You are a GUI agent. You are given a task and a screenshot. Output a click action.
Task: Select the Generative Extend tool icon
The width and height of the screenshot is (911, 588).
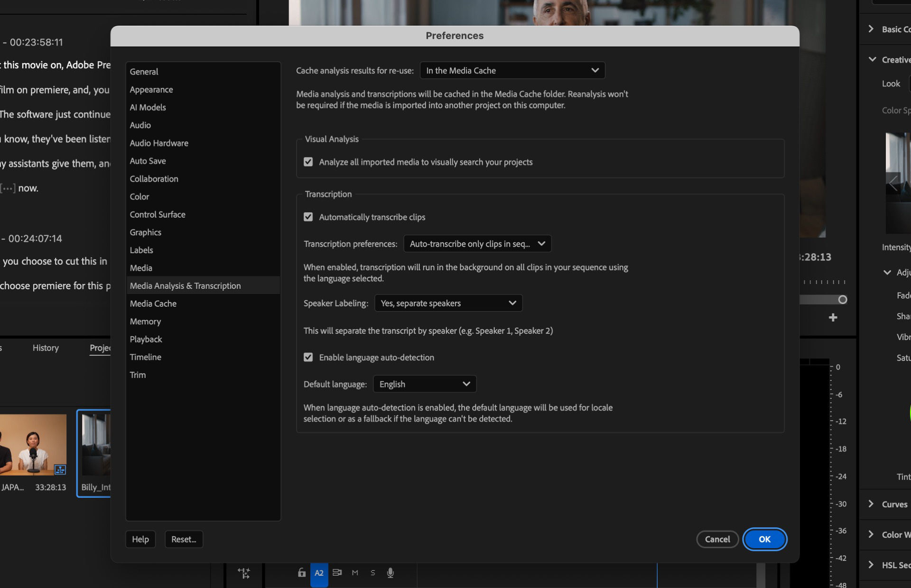click(x=244, y=573)
